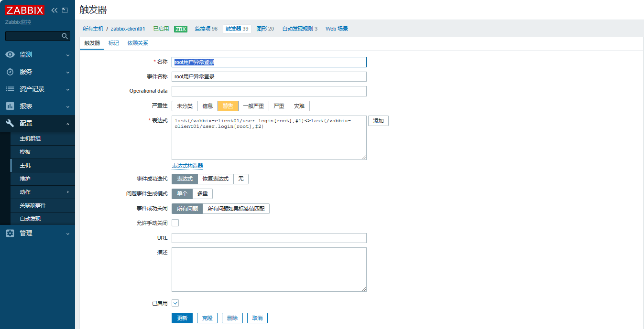
Task: Enable the 允许手动关闭 checkbox
Action: pos(175,223)
